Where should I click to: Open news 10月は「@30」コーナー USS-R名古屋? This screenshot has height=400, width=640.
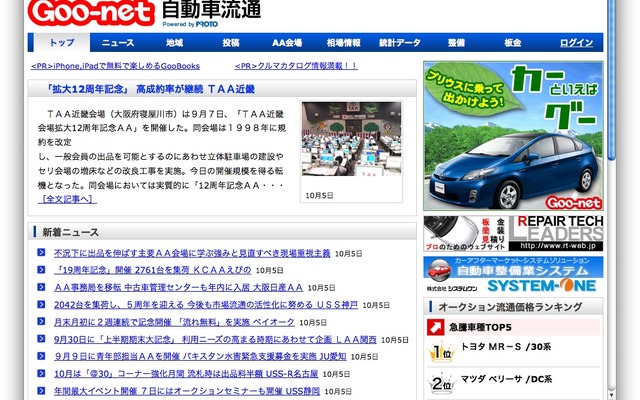coord(186,373)
